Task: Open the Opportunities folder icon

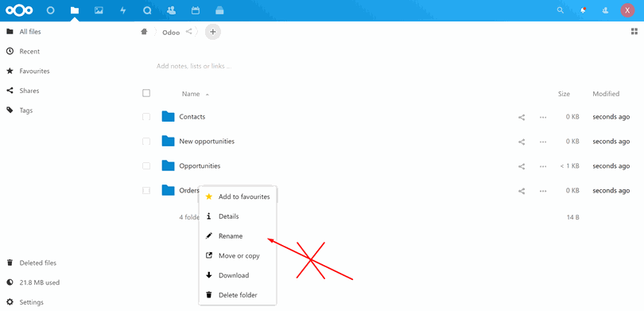Action: [168, 166]
